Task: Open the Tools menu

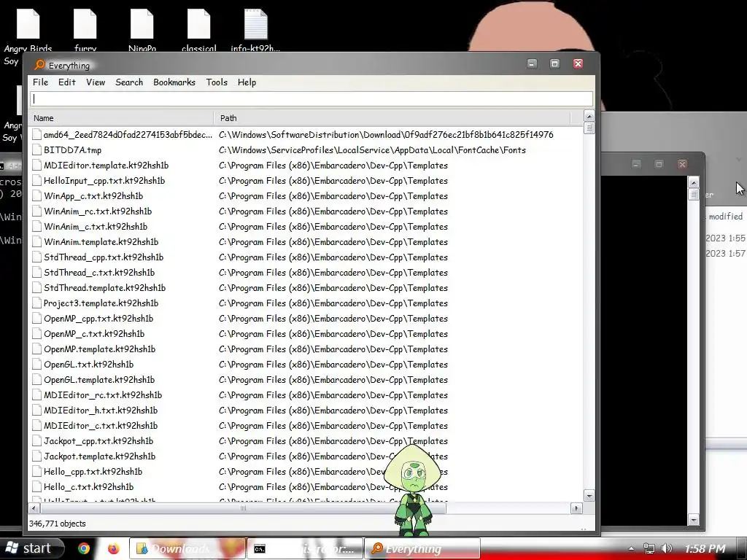Action: pyautogui.click(x=217, y=82)
